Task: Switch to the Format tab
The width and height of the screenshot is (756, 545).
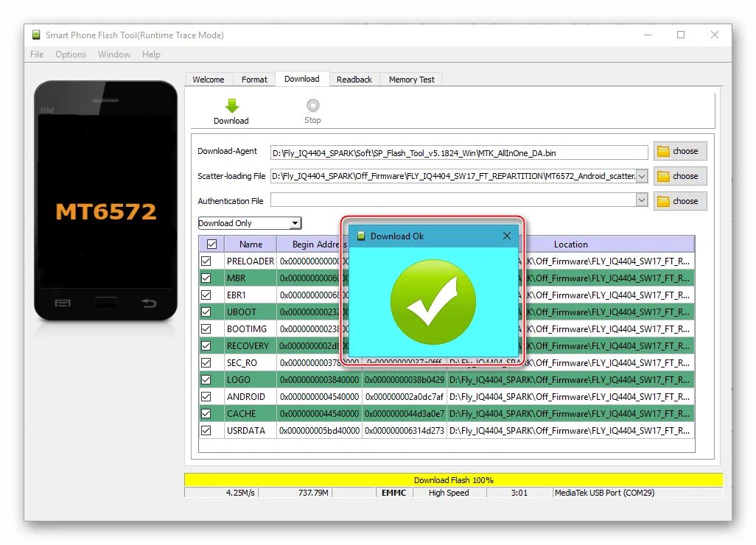Action: click(x=254, y=80)
